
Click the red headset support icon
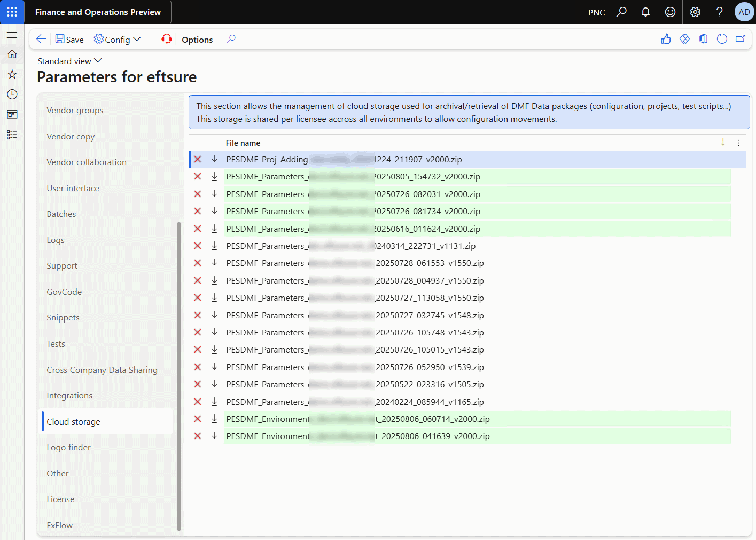(x=167, y=39)
